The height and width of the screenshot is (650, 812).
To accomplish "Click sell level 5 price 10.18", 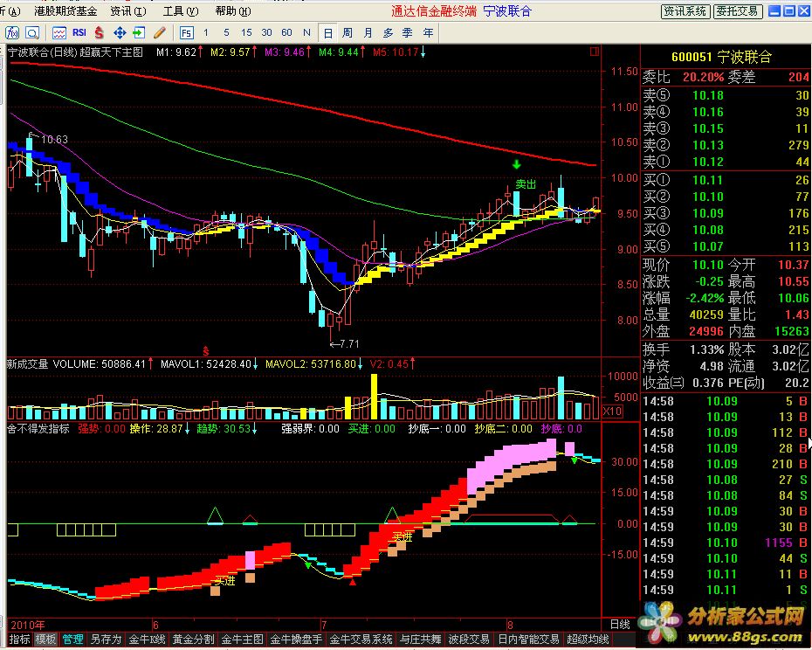I will tap(708, 95).
